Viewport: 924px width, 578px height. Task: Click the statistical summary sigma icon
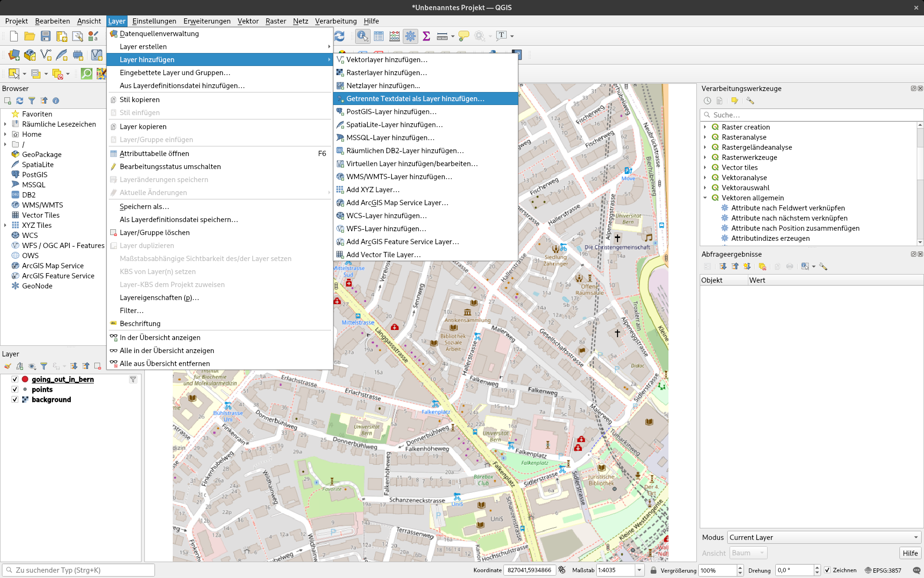pos(426,36)
